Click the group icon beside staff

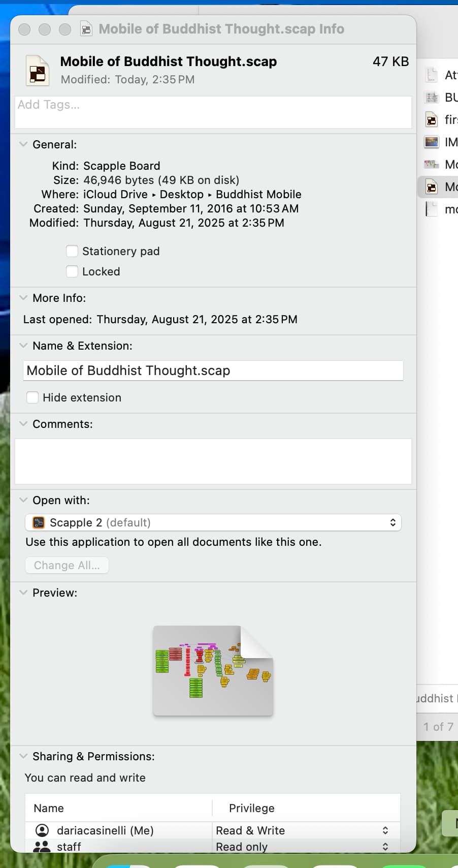42,847
